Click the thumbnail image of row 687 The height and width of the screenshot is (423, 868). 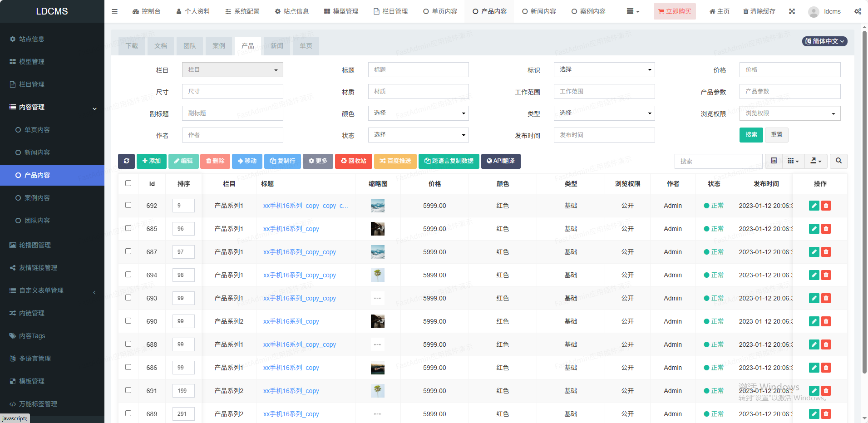[x=377, y=252]
